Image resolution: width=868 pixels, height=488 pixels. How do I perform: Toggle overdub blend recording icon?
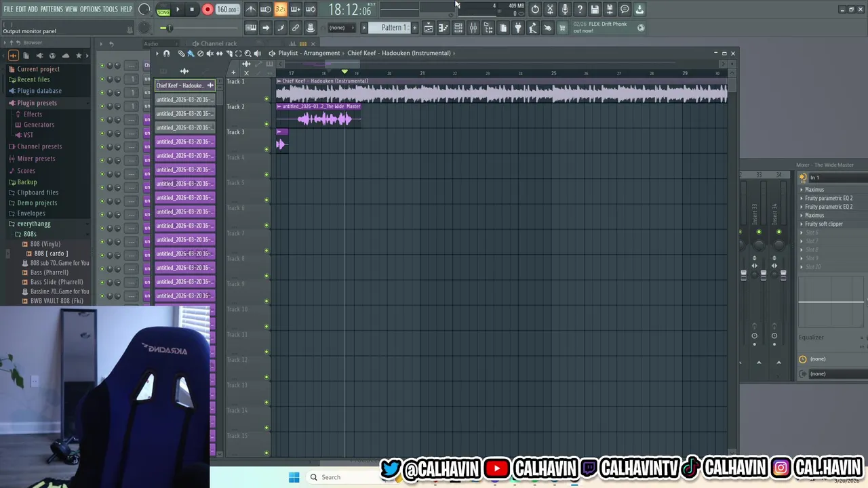tap(296, 9)
